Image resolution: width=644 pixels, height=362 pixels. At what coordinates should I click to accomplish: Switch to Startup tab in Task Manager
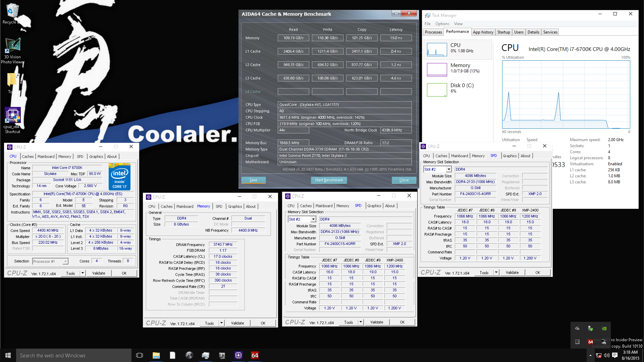pyautogui.click(x=503, y=32)
